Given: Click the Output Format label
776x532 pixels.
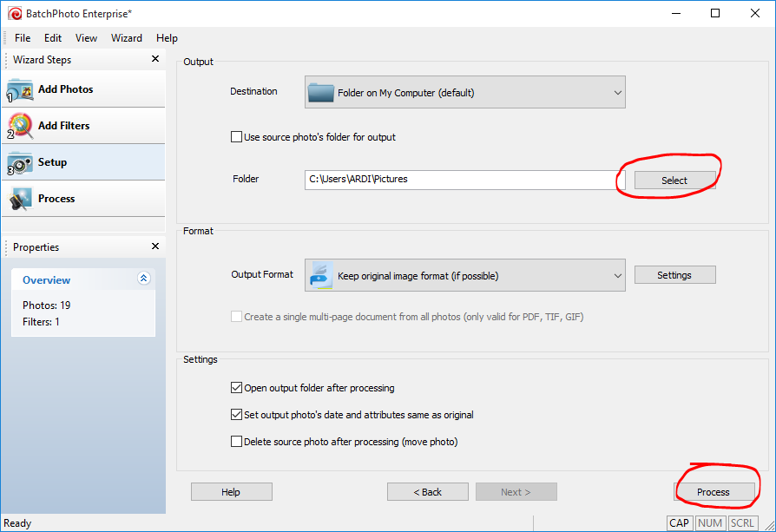Looking at the screenshot, I should click(262, 274).
